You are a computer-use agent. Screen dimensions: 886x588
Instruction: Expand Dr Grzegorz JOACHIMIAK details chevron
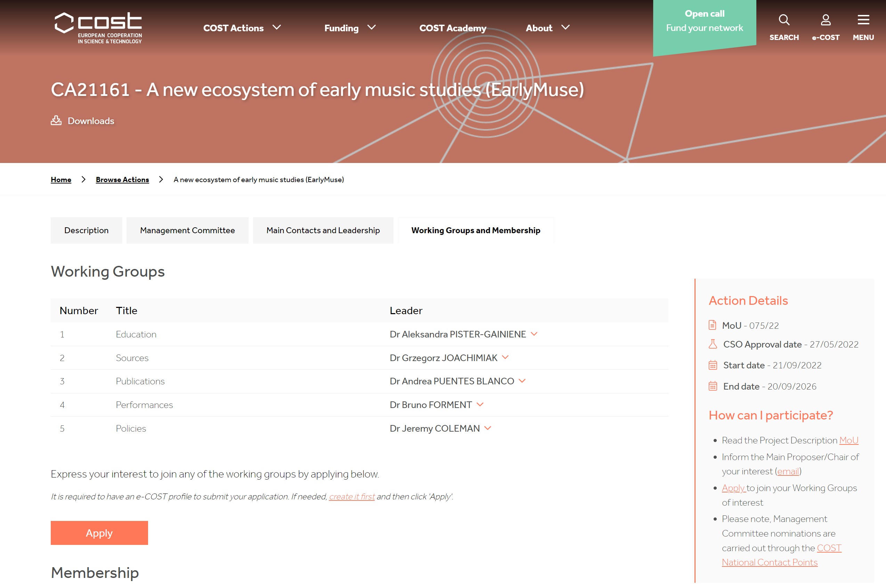point(505,357)
